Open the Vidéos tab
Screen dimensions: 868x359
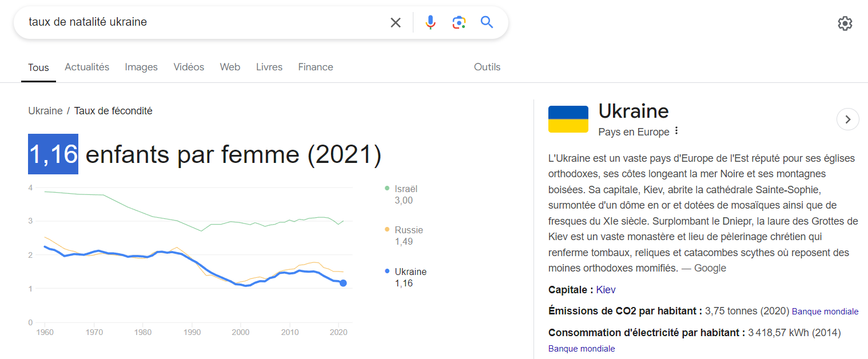189,67
